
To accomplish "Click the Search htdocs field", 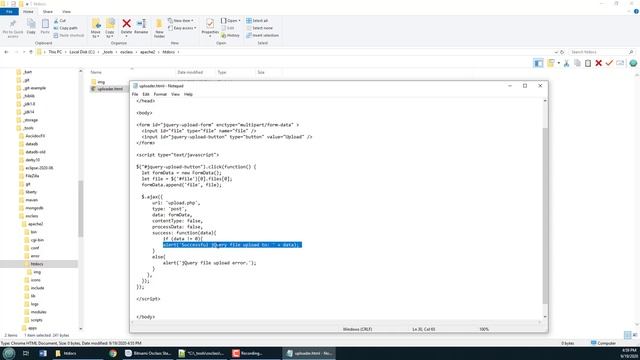I will tap(601, 52).
